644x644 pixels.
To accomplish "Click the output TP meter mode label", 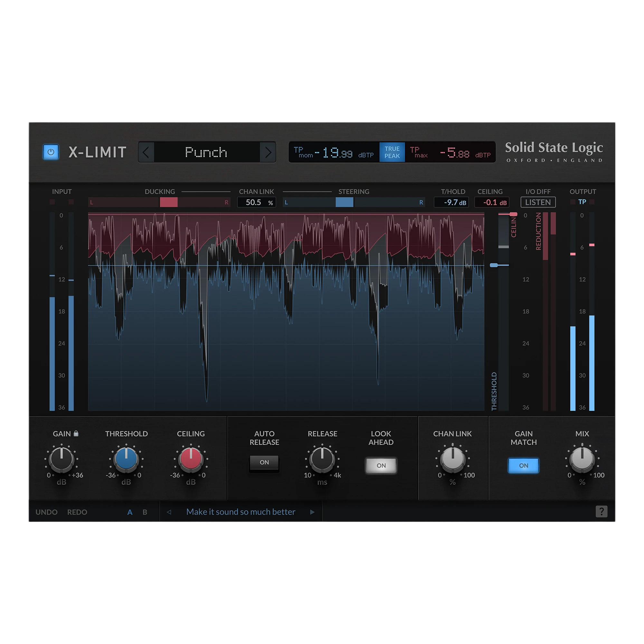I will (582, 202).
